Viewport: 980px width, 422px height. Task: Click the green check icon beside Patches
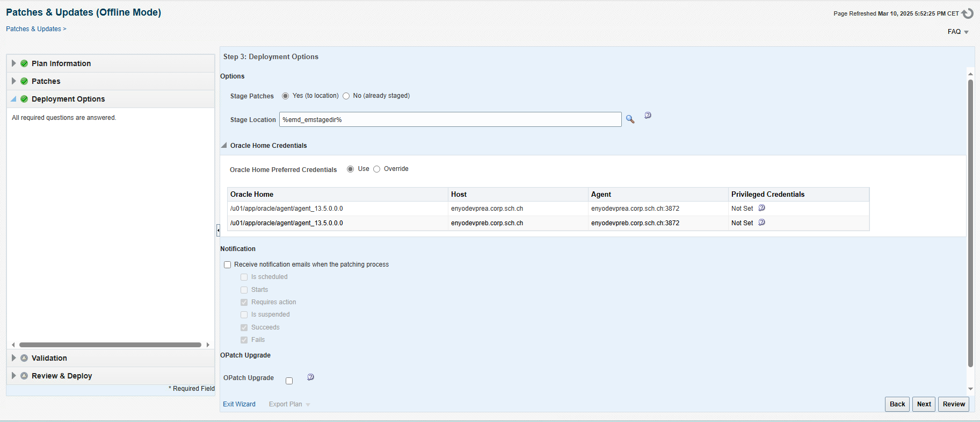tap(24, 81)
